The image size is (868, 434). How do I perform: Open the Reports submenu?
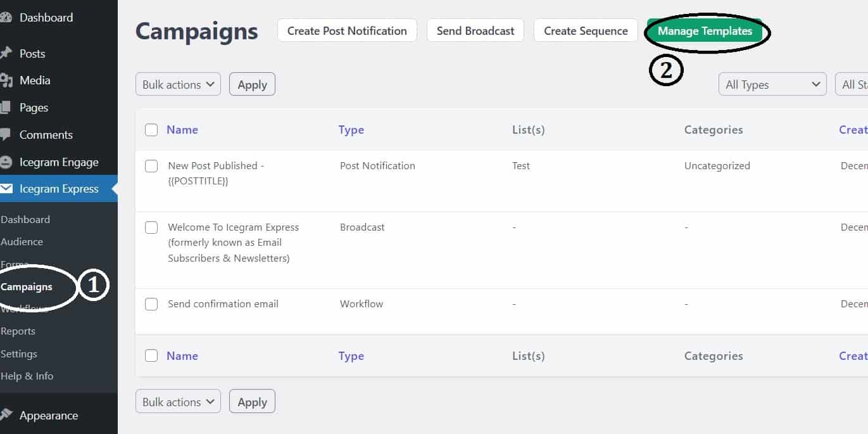[18, 331]
